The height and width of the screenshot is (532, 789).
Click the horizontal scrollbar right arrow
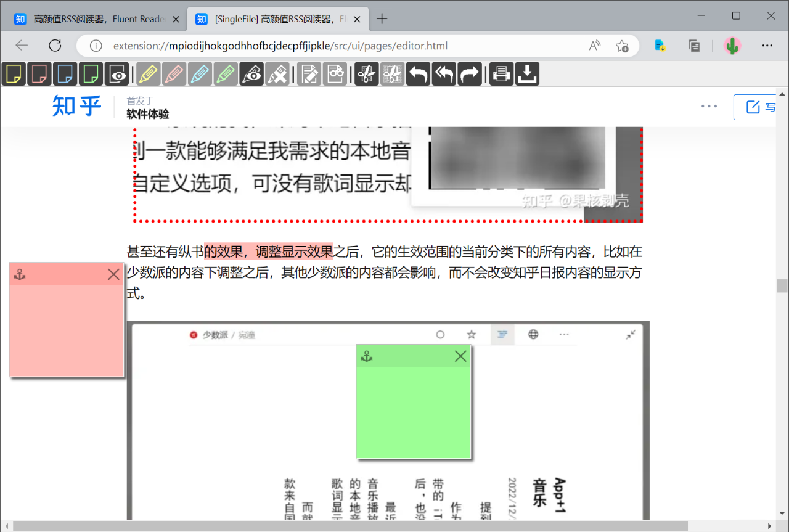pos(770,526)
